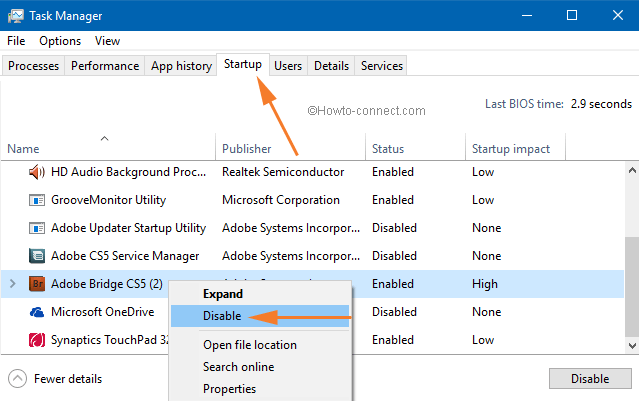Close the Task Manager window
The image size is (639, 401).
[617, 15]
